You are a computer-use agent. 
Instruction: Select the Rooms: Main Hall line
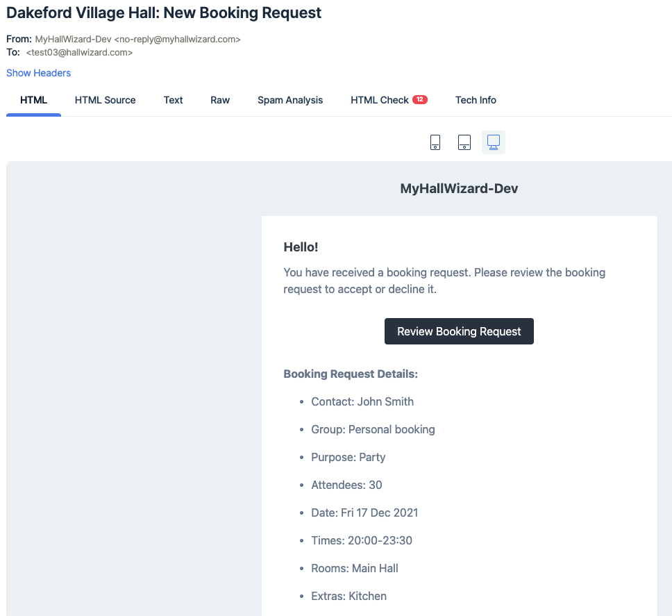[355, 568]
